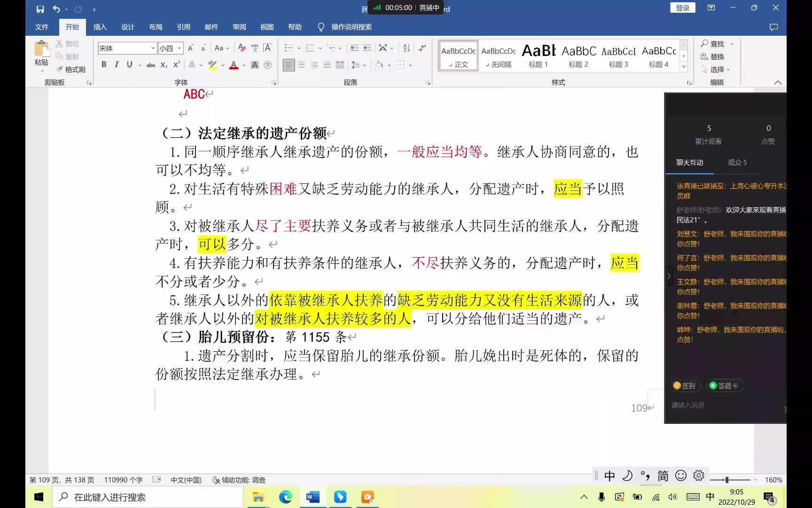The image size is (812, 508).
Task: Increase font size with grow font icon
Action: click(x=191, y=48)
